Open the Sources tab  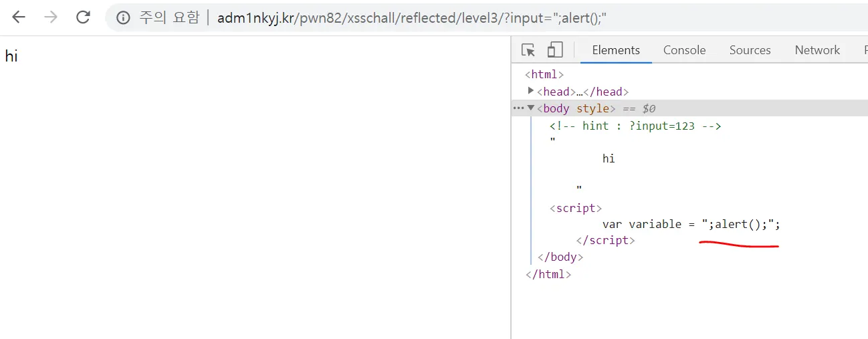point(750,50)
